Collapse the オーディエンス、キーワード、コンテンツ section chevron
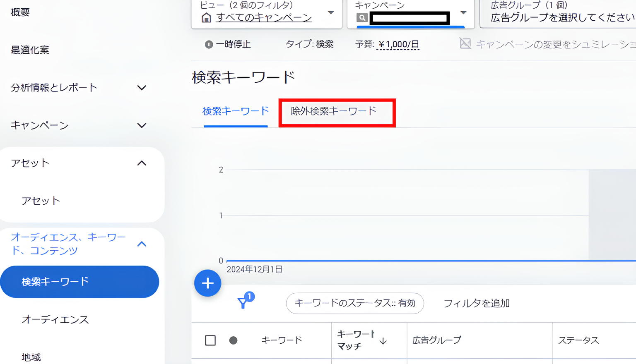The image size is (636, 364). pyautogui.click(x=142, y=244)
